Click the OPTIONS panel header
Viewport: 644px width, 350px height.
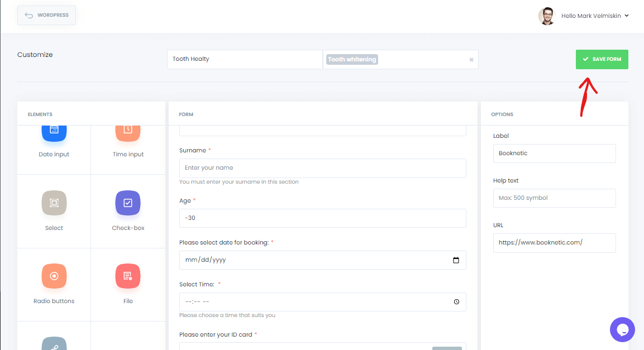[502, 114]
